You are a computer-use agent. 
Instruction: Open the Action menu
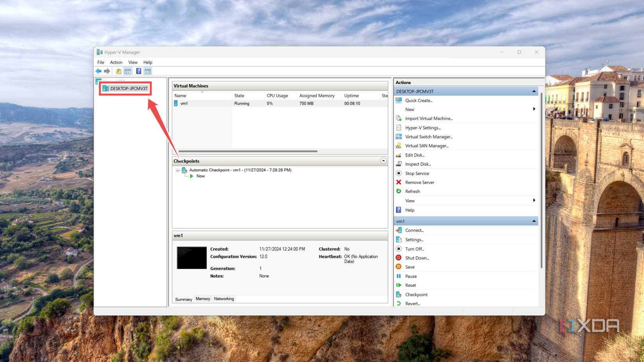pyautogui.click(x=116, y=62)
